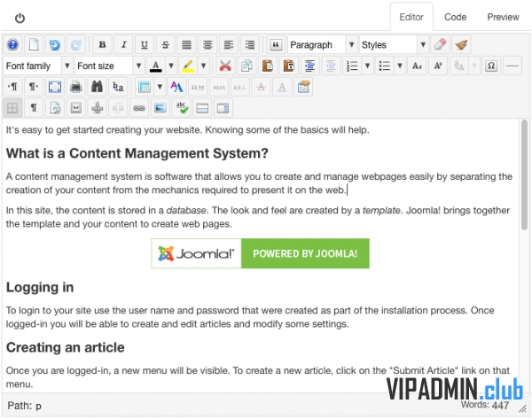Decrease paragraph indent
Screen dimensions: 532x419
click(331, 66)
